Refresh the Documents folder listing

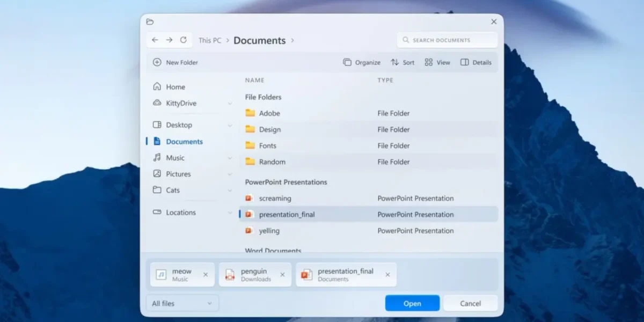(184, 40)
